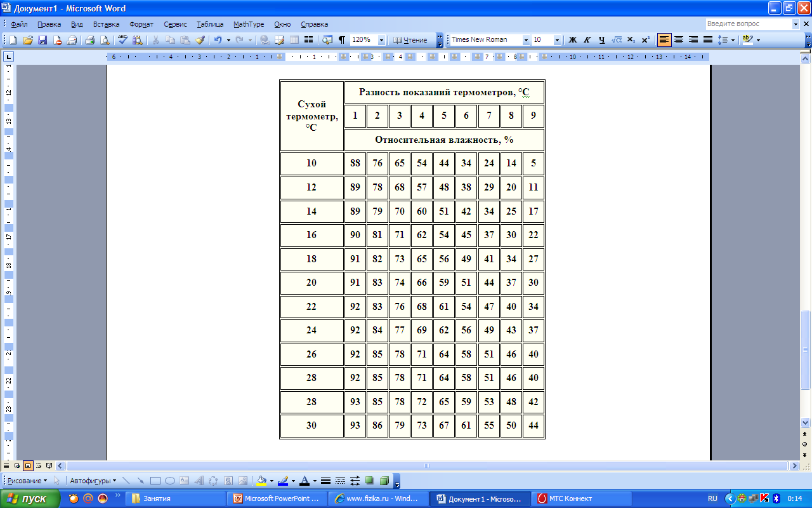Screen dimensions: 812x508
Task: Click the пуск Start button
Action: (x=30, y=498)
